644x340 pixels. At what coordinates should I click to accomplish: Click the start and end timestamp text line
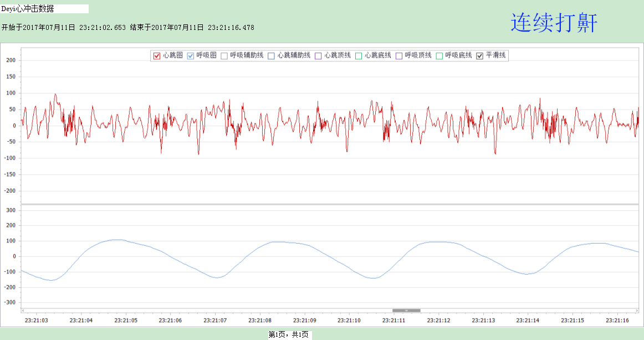coord(127,27)
